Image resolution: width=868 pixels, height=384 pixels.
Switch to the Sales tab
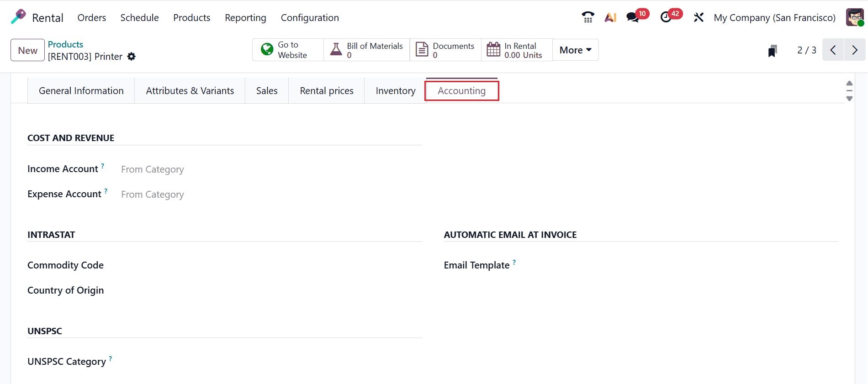(267, 90)
